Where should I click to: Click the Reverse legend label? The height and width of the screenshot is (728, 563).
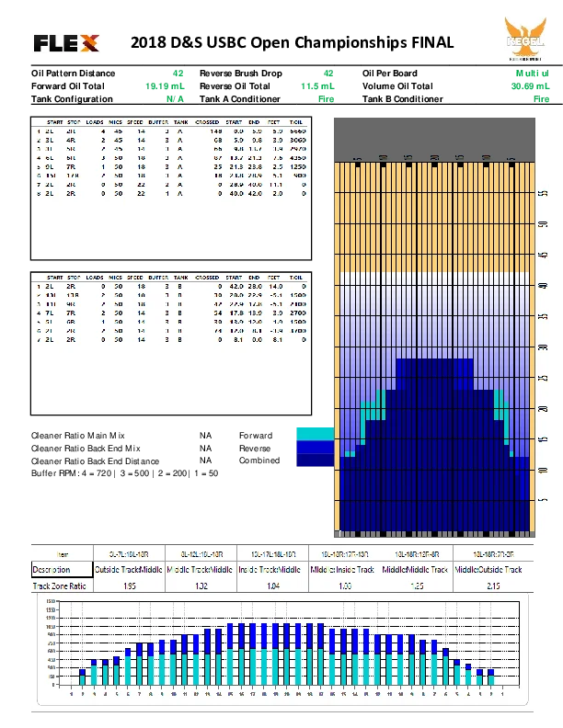click(x=255, y=449)
